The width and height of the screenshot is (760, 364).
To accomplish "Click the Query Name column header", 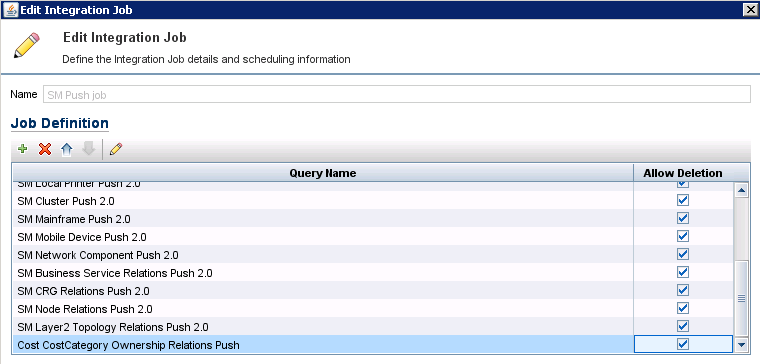I will click(323, 173).
